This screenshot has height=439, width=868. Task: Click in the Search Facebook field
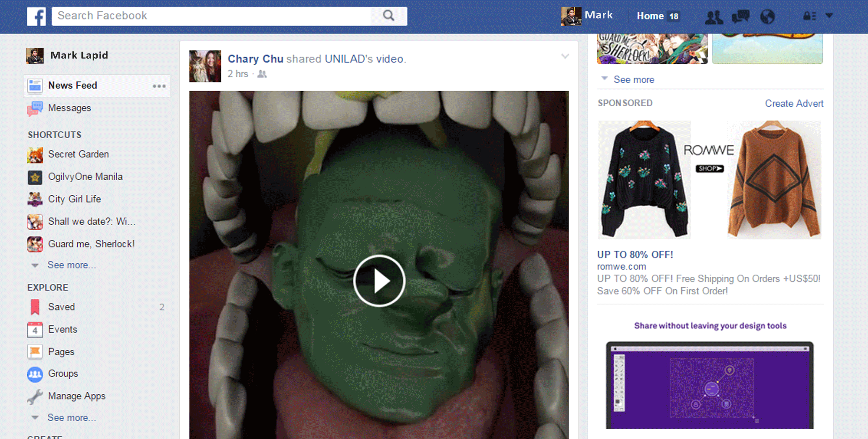(x=212, y=16)
